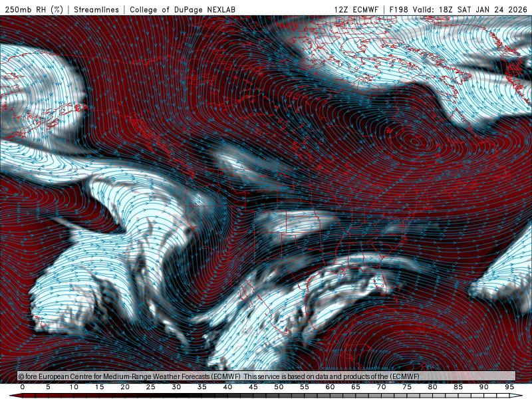Click colorbar label '95'
Image resolution: width=532 pixels, height=399 pixels.
tap(509, 387)
